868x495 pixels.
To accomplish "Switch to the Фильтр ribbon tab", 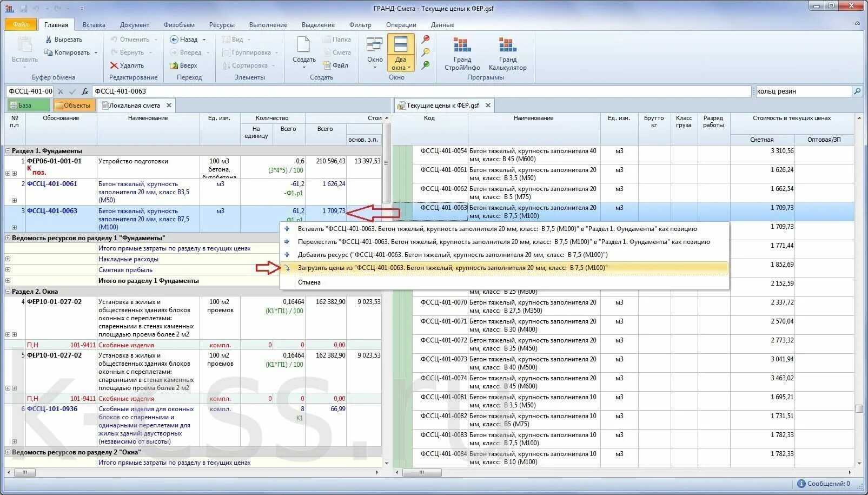I will 360,25.
